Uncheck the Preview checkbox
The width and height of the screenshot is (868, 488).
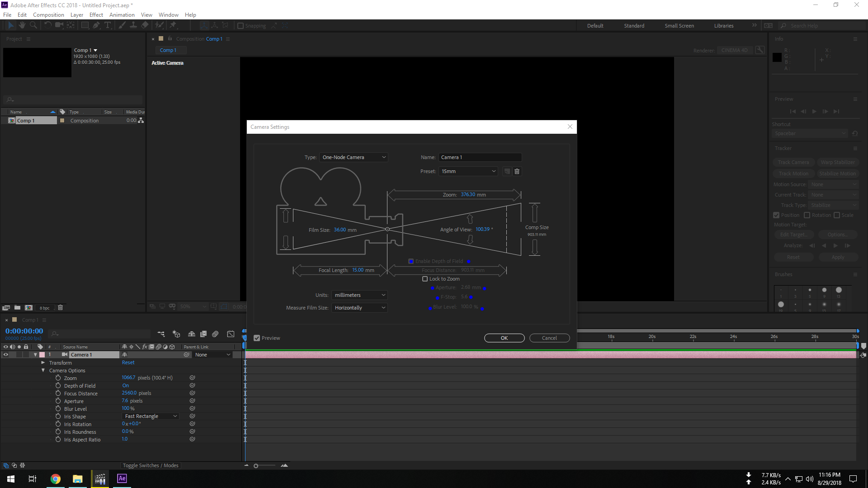tap(257, 338)
